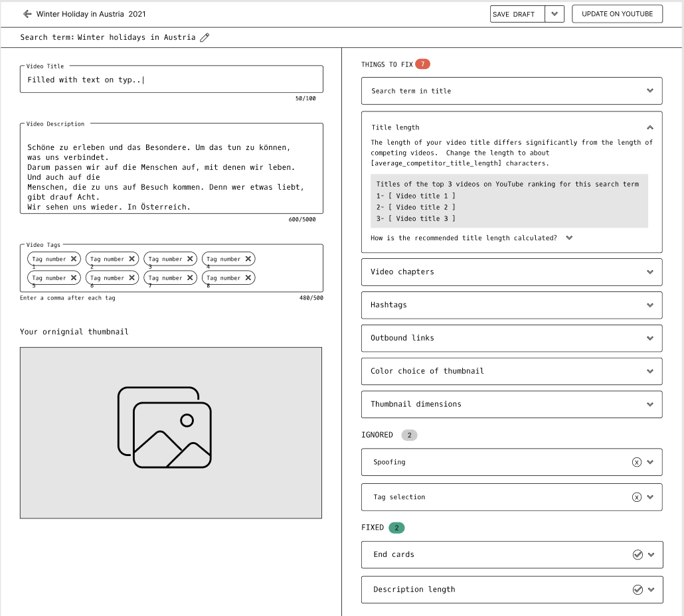Click the pencil icon to edit search term
The image size is (684, 616).
point(205,37)
